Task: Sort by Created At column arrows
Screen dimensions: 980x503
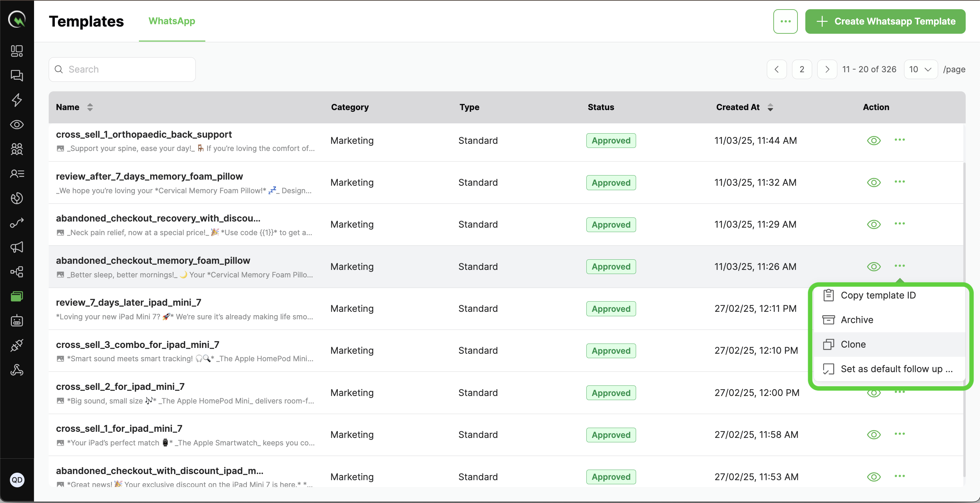Action: (x=770, y=107)
